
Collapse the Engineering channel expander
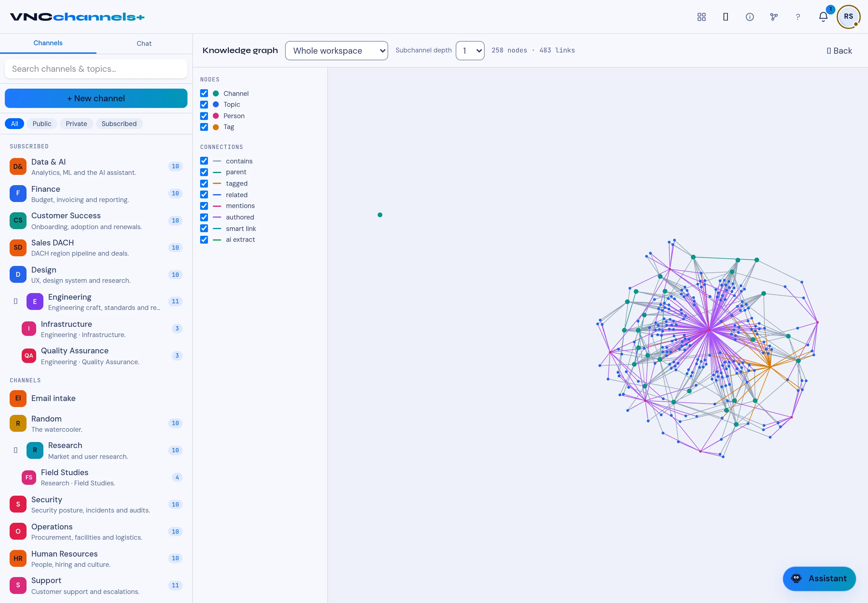coord(15,301)
